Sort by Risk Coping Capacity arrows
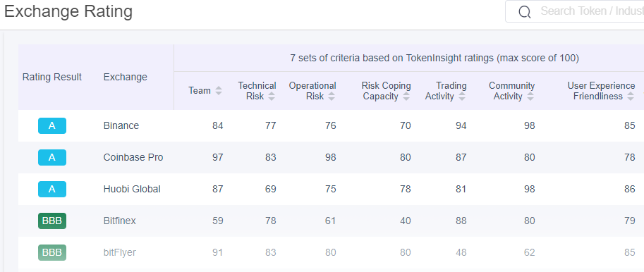The width and height of the screenshot is (644, 272). click(406, 97)
